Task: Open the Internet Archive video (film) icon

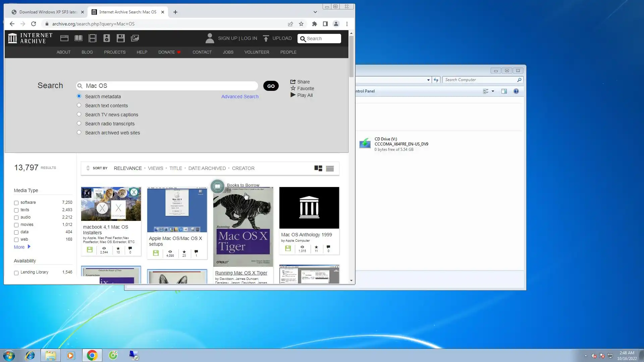Action: coord(93,38)
